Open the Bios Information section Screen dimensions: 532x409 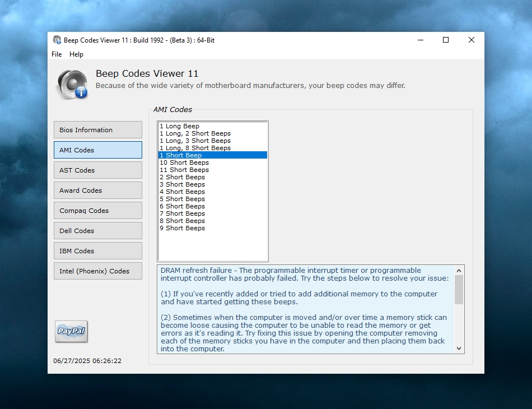97,129
